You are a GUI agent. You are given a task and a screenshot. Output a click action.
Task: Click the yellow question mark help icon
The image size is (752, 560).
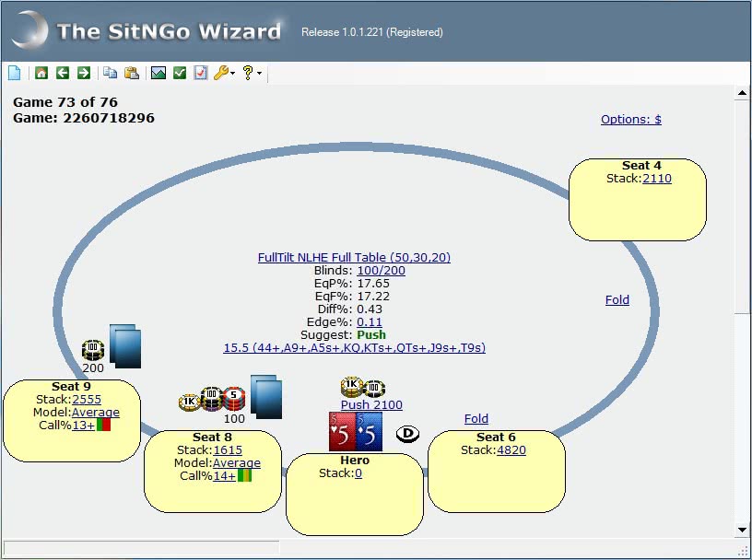pyautogui.click(x=248, y=73)
